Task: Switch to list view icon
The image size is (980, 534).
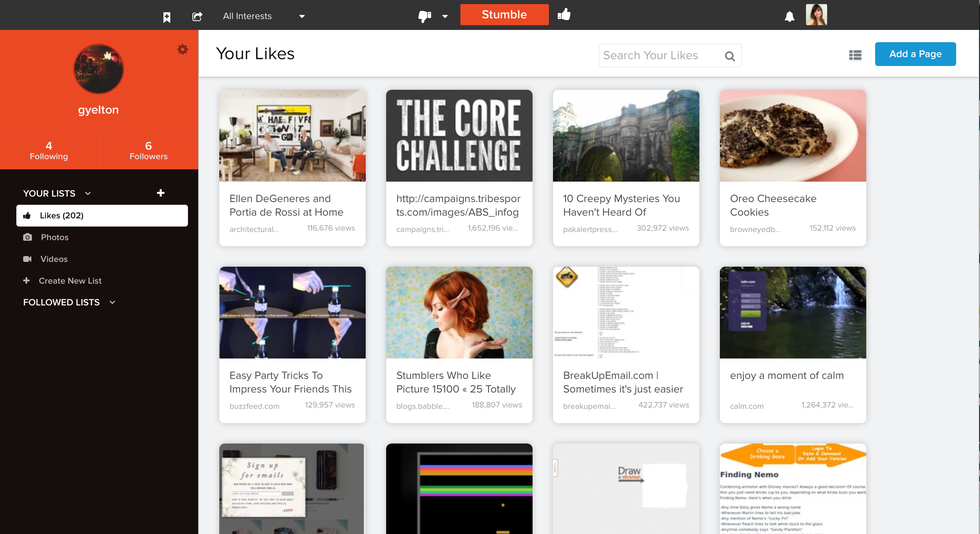Action: pos(855,55)
